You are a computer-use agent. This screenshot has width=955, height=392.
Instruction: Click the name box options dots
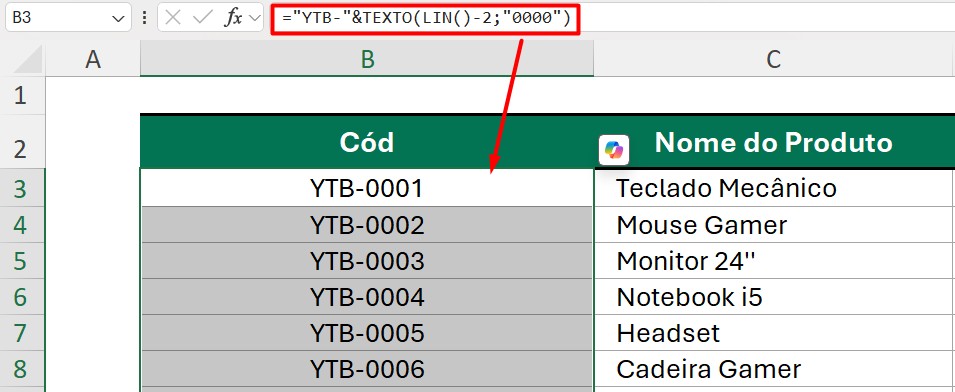[x=144, y=18]
